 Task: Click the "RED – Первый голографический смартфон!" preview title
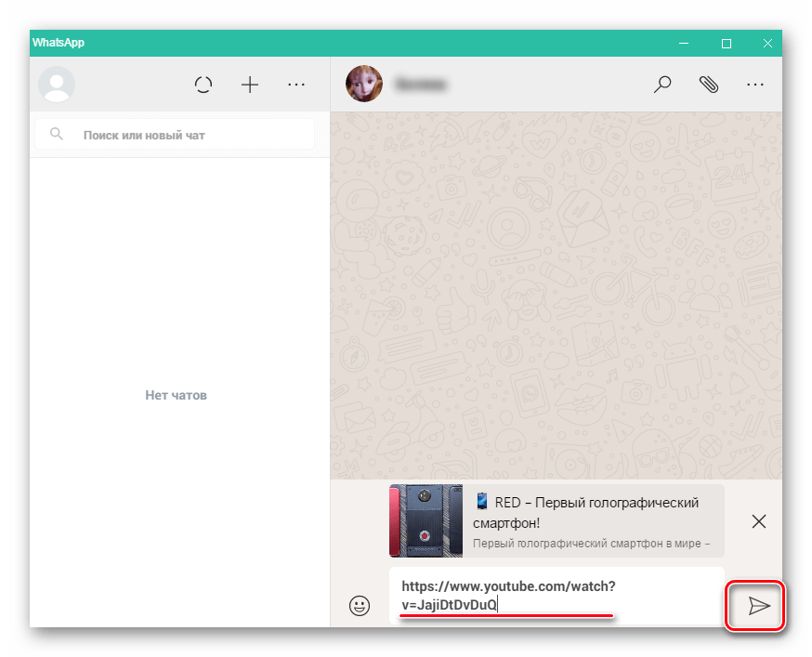tap(585, 512)
